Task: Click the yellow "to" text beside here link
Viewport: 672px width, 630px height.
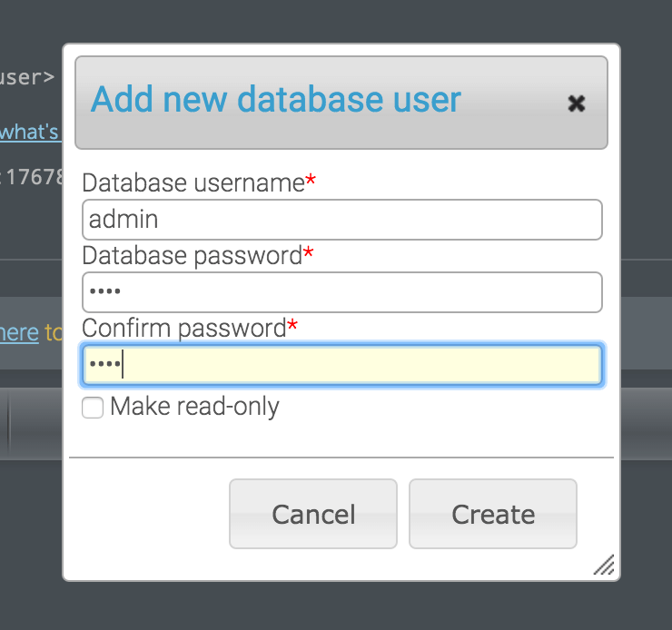Action: coord(54,333)
